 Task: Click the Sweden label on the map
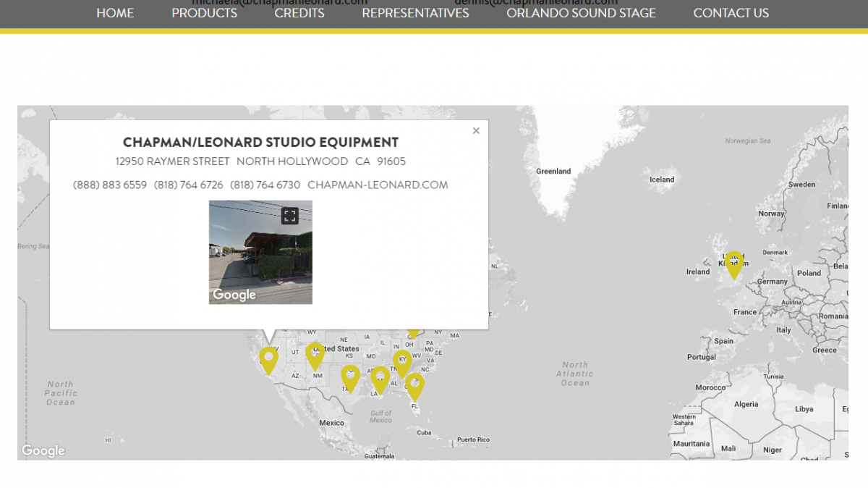[x=801, y=185]
